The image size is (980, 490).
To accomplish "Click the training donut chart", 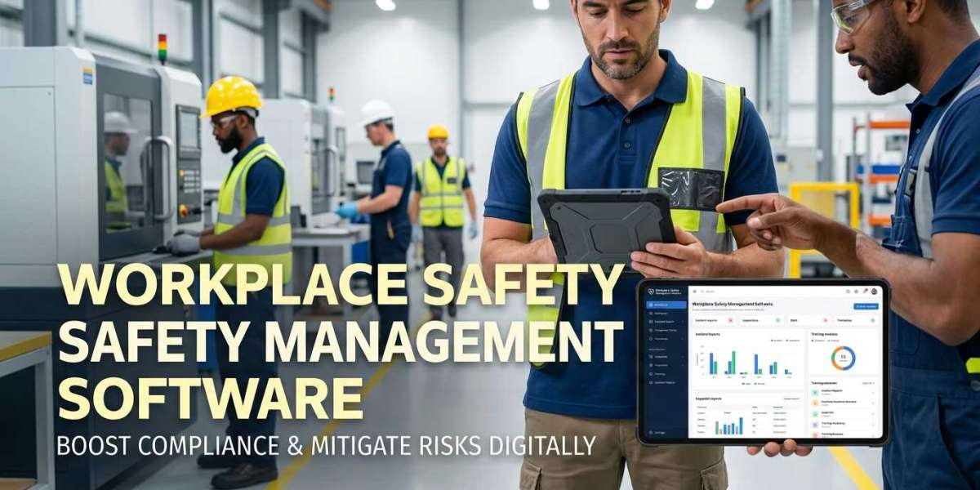I will click(x=844, y=358).
